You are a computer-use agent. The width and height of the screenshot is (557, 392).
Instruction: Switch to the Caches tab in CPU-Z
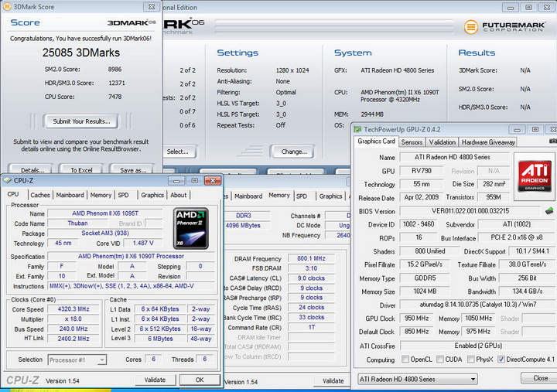(x=40, y=195)
